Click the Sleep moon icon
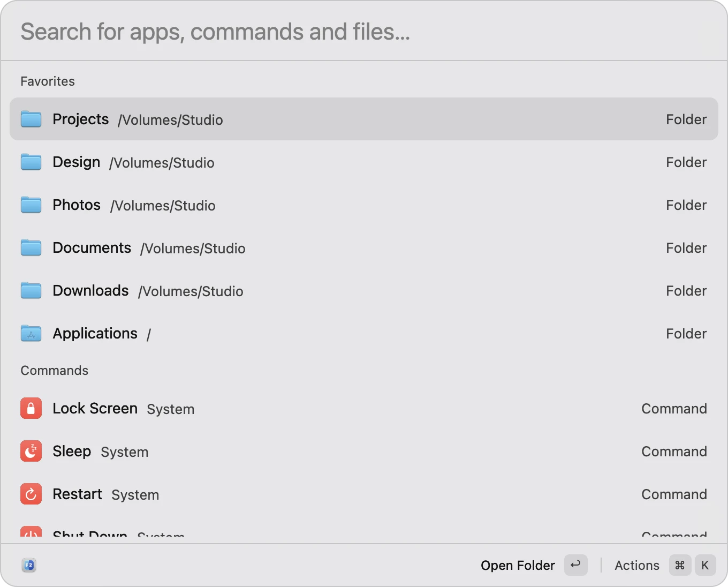 [31, 451]
